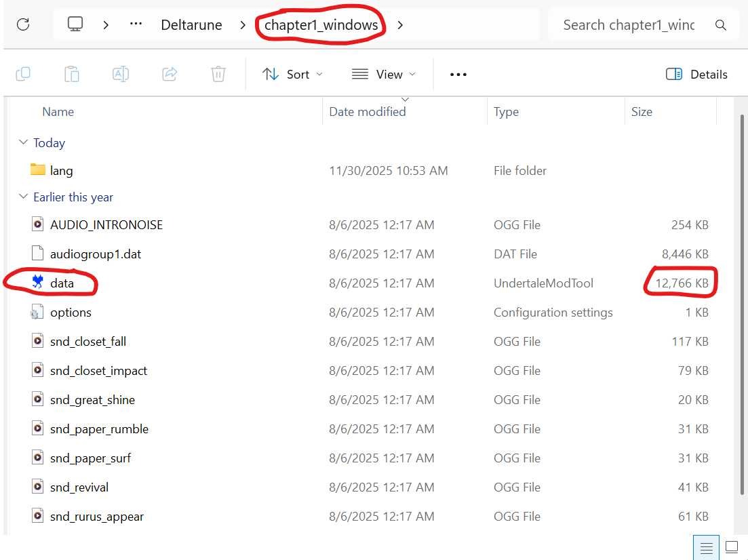
Task: Click the 8,446 KB size value
Action: coord(685,254)
